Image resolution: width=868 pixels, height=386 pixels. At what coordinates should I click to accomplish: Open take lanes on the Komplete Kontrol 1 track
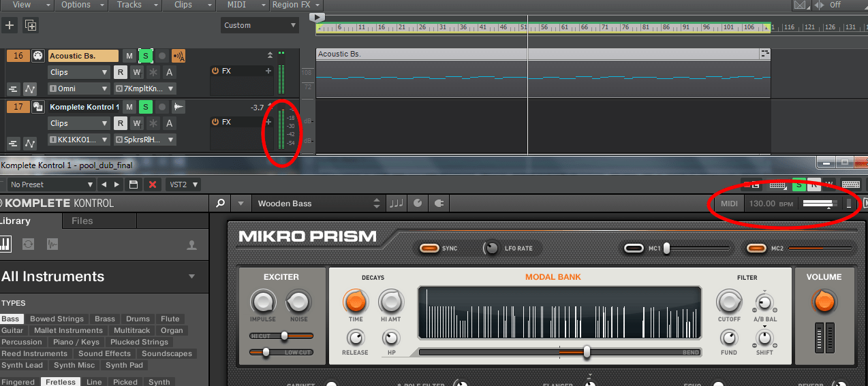click(x=13, y=143)
